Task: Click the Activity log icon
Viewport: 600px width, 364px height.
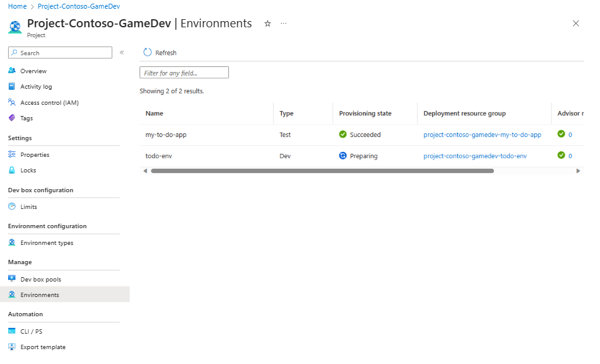Action: (x=12, y=86)
